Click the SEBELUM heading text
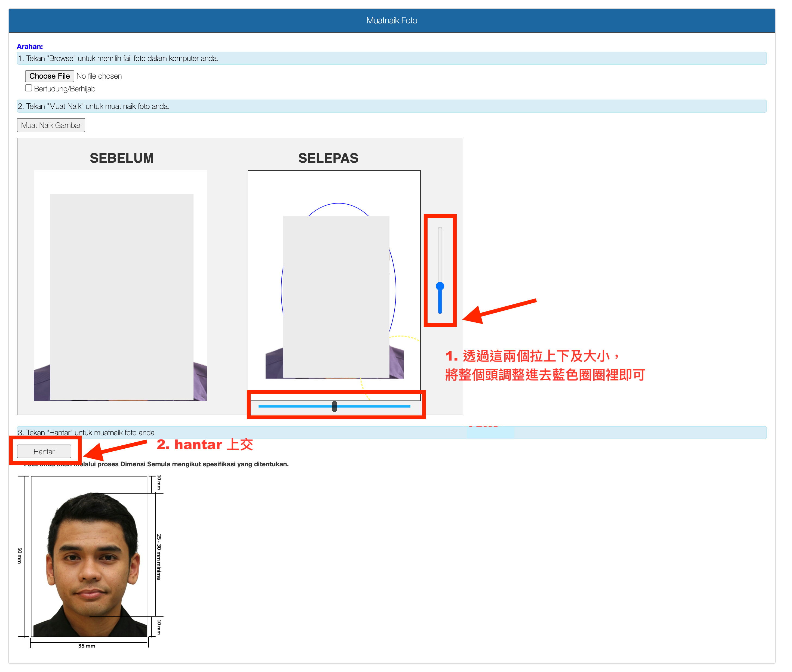This screenshot has width=792, height=672. point(122,158)
